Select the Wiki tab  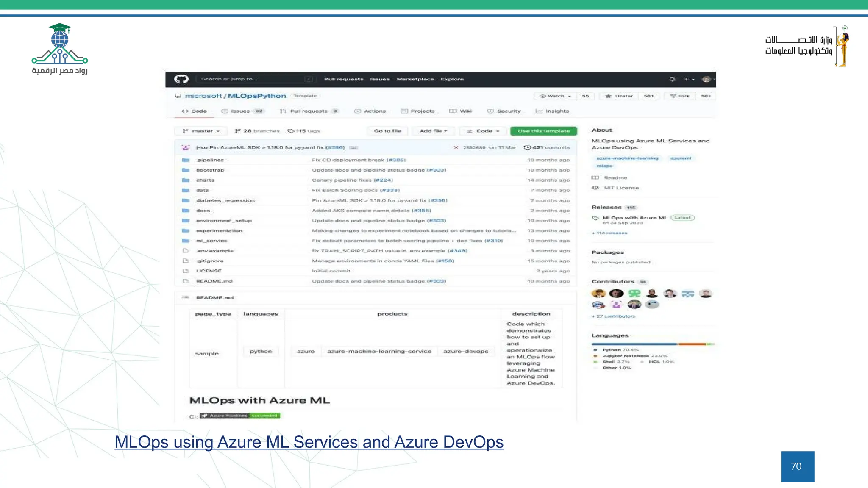[461, 111]
